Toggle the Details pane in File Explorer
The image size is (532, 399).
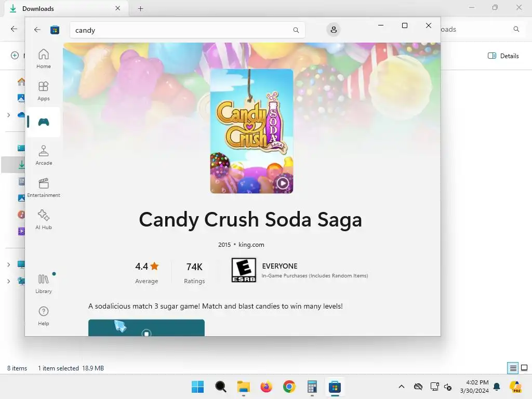click(x=503, y=56)
